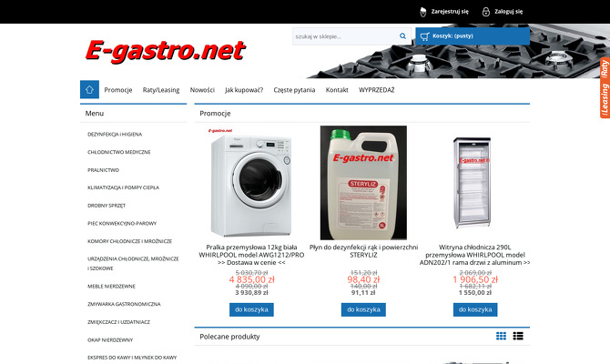Click the Zarejestruj się user icon

[423, 12]
